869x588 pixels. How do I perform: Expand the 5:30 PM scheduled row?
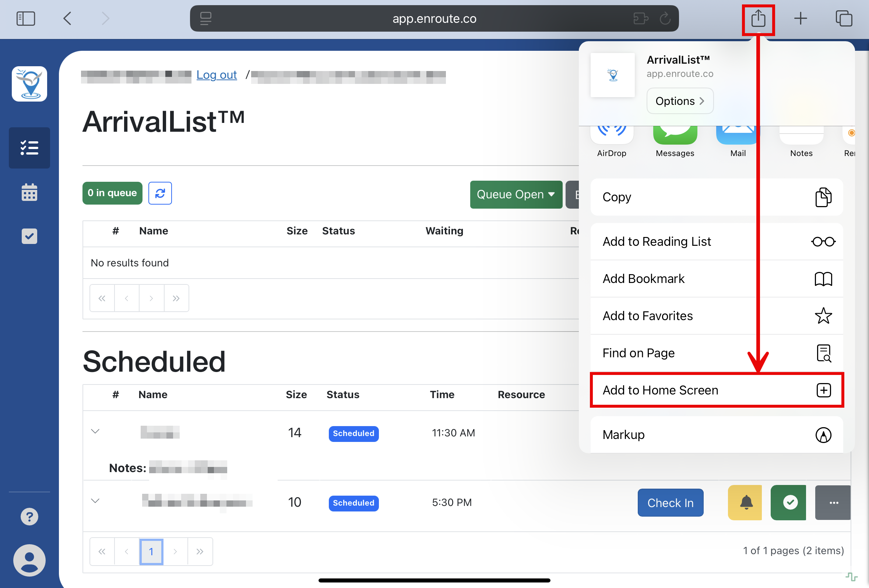coord(95,501)
